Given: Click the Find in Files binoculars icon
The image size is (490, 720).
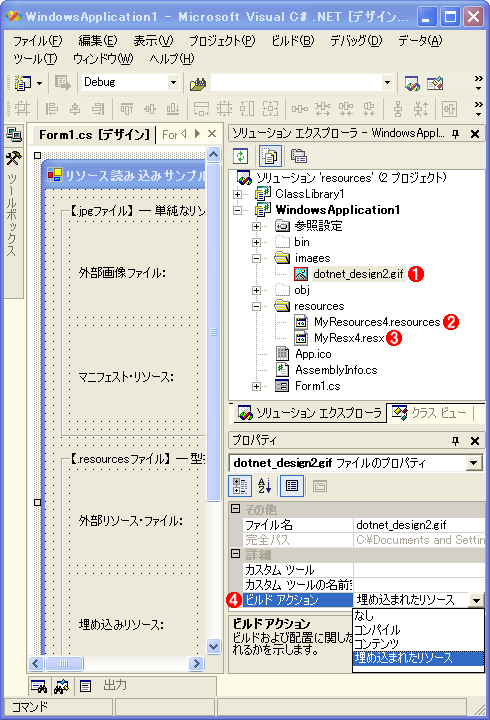Looking at the screenshot, I should click(198, 83).
